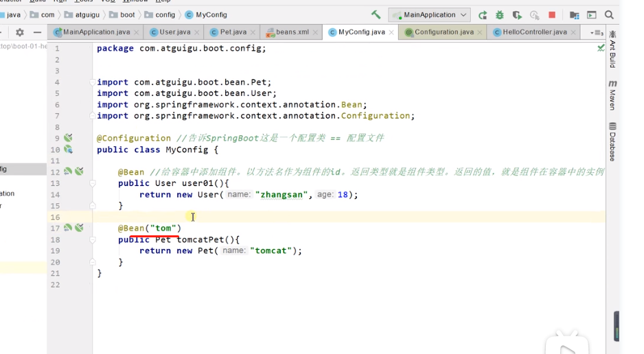Click the second bean gutter icon on line 12
This screenshot has height=354, width=644.
(x=79, y=172)
